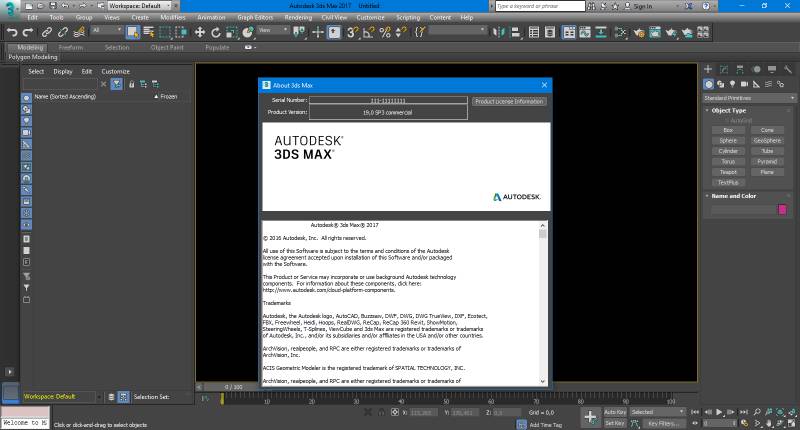Open the Scripting menu
The width and height of the screenshot is (800, 430).
click(408, 17)
